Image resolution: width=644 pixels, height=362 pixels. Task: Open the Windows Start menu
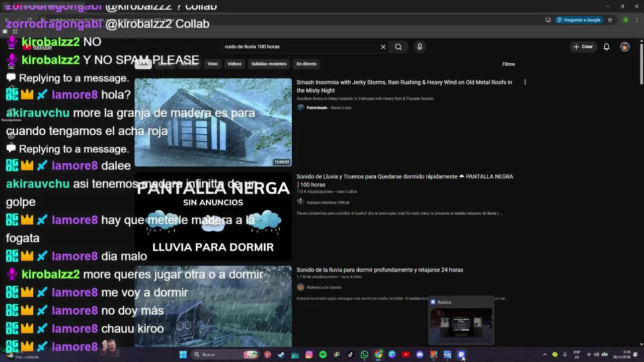coord(183,354)
